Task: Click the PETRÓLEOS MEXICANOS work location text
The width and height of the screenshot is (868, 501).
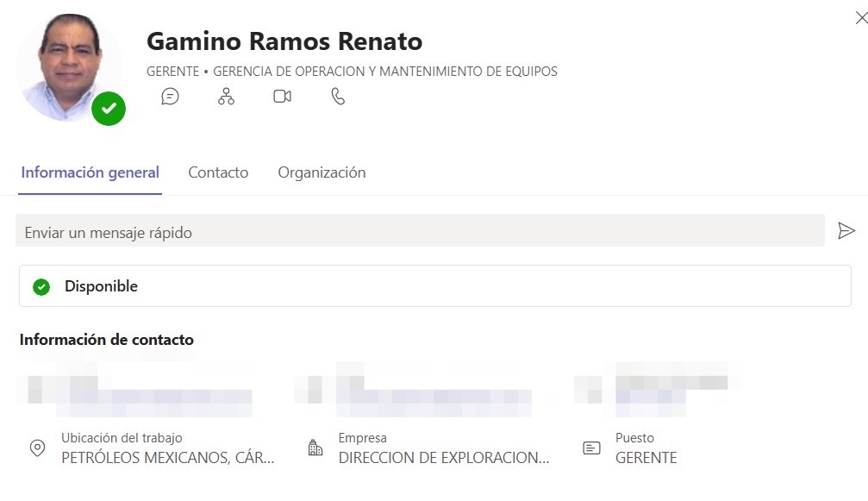Action: [167, 458]
